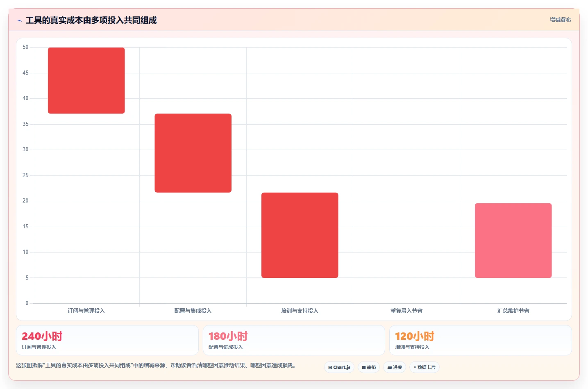Select the 240小时 data card
This screenshot has height=389, width=588.
(x=107, y=340)
